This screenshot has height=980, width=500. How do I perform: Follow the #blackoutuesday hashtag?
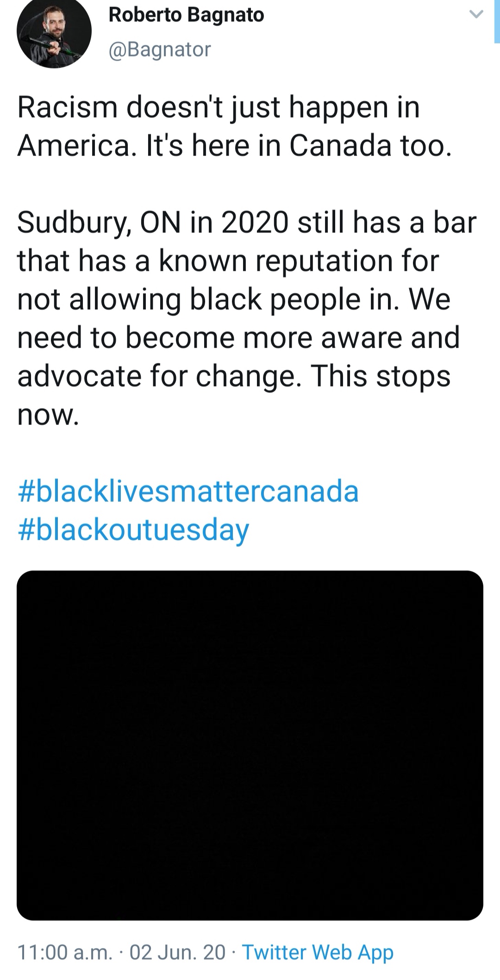133,530
